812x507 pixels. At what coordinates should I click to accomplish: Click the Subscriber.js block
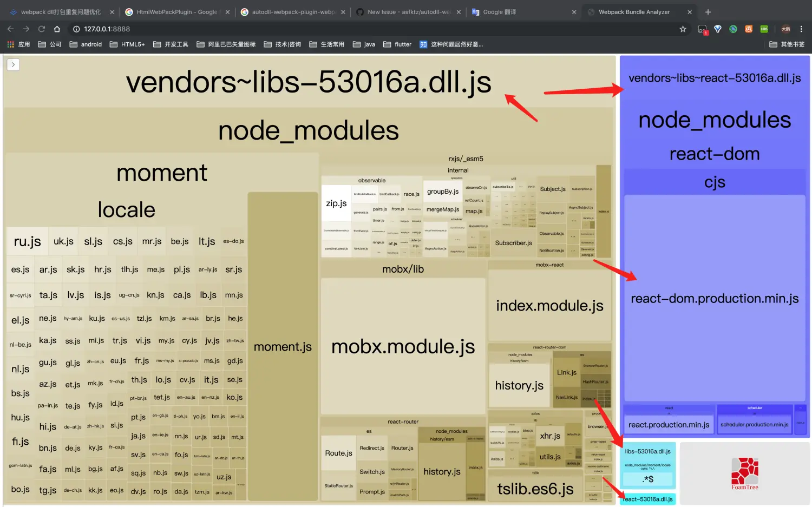(x=513, y=243)
